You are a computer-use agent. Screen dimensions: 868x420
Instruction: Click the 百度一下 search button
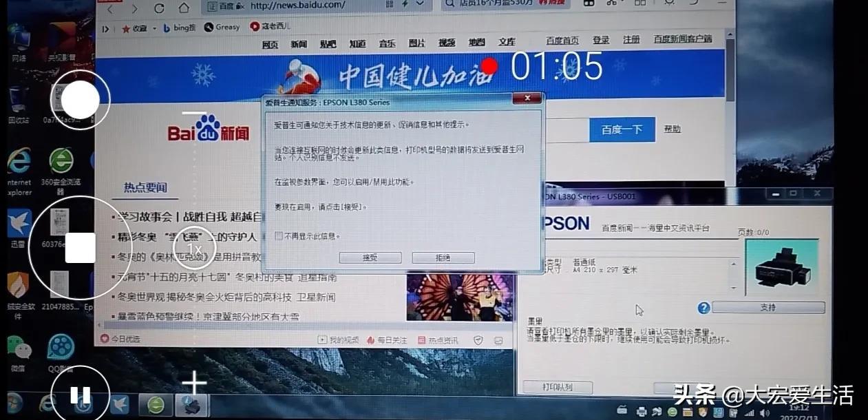click(622, 129)
